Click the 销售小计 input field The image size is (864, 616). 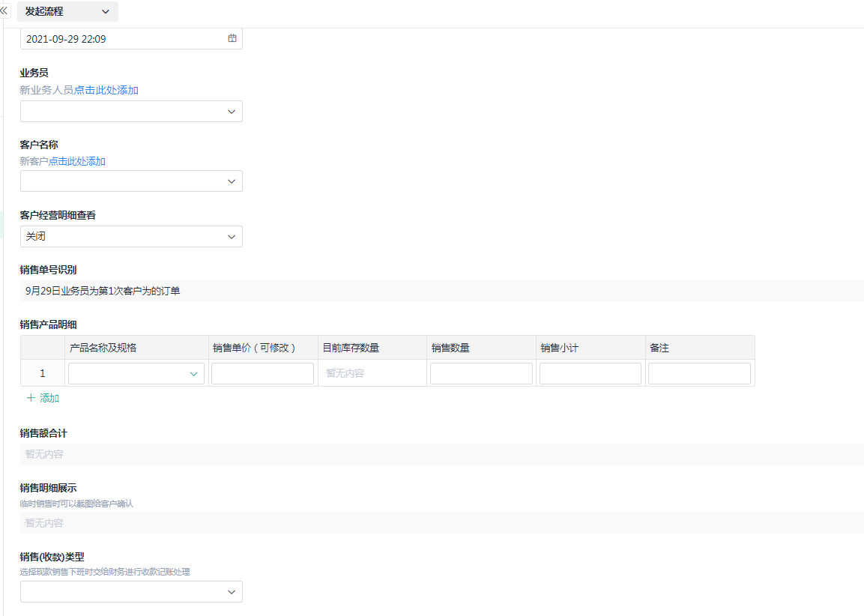(x=590, y=373)
